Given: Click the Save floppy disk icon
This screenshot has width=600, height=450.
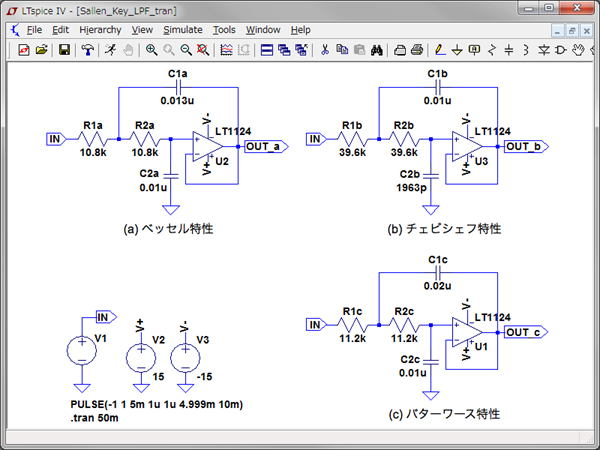Looking at the screenshot, I should pos(64,50).
